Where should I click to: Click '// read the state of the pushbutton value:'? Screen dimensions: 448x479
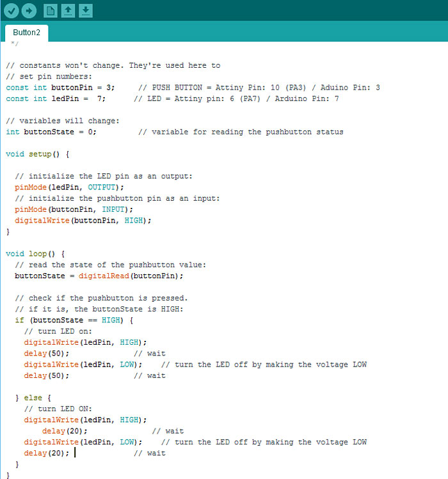click(110, 265)
